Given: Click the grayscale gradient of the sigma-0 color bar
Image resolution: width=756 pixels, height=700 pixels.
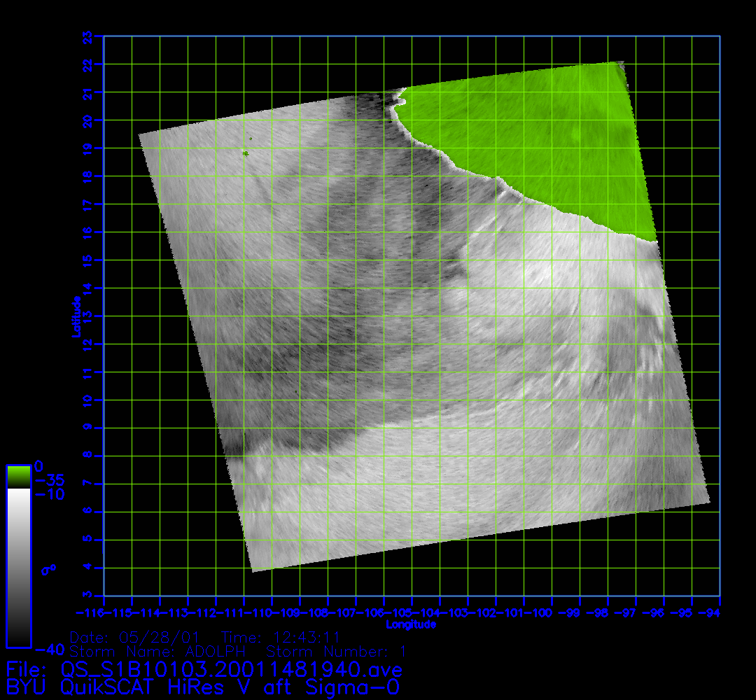Looking at the screenshot, I should (x=18, y=567).
